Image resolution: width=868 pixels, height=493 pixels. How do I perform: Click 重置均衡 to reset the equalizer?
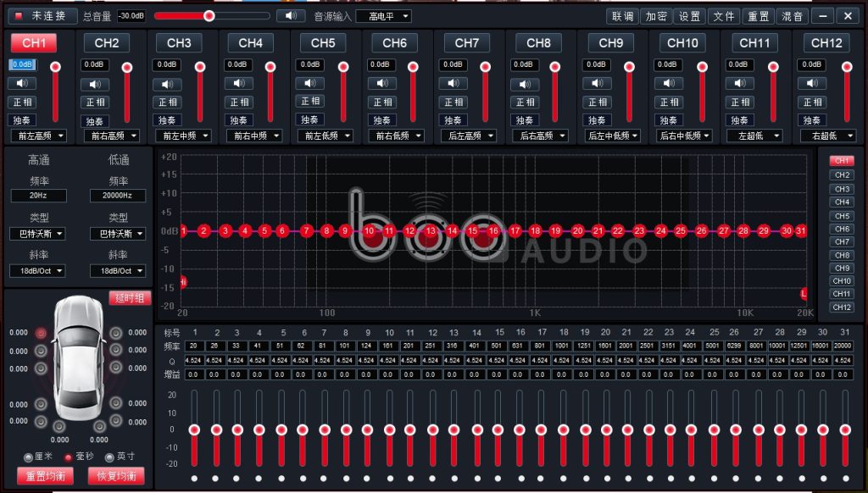46,476
